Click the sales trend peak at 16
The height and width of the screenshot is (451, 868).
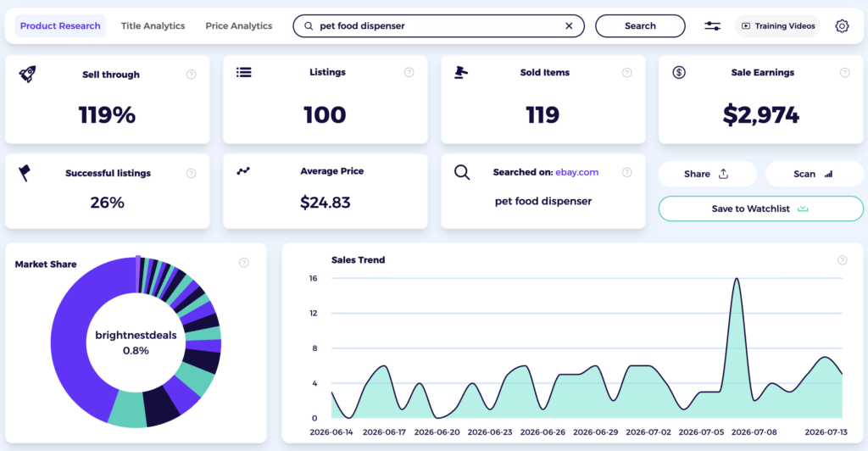pyautogui.click(x=737, y=279)
